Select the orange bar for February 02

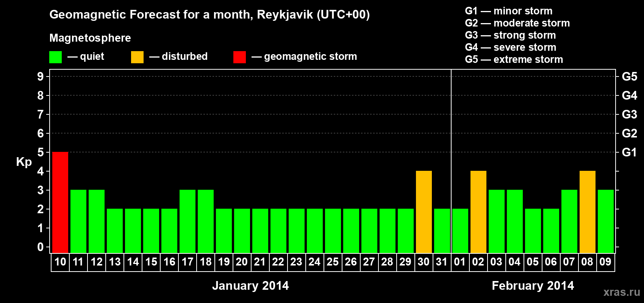coord(478,212)
